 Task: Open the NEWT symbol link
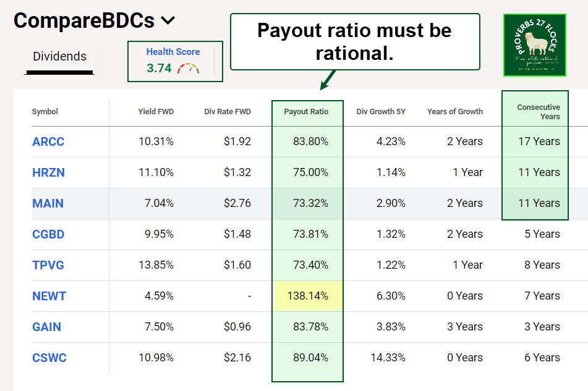coord(49,296)
